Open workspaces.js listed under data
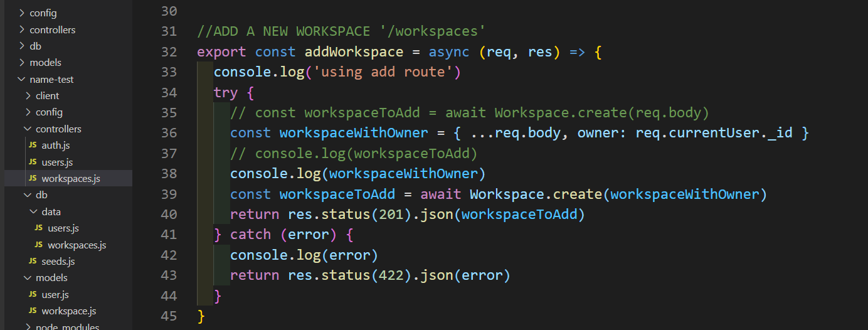The width and height of the screenshot is (868, 330). coord(77,245)
